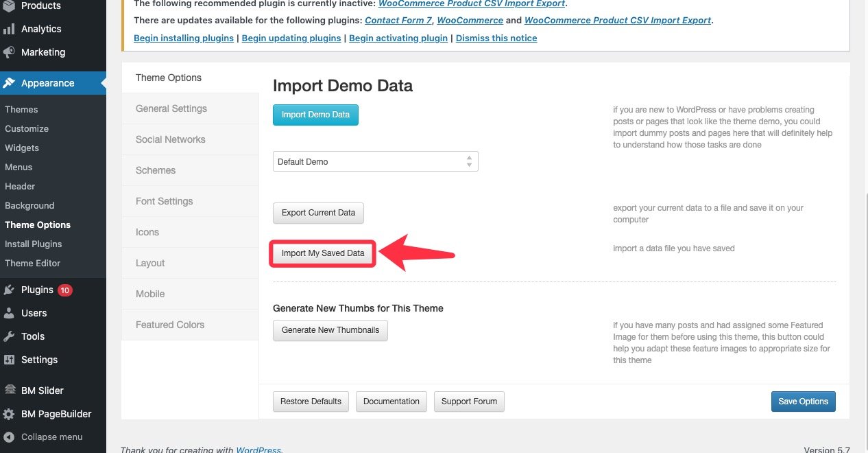Open the Products menu text
This screenshot has width=868, height=453.
click(x=41, y=5)
